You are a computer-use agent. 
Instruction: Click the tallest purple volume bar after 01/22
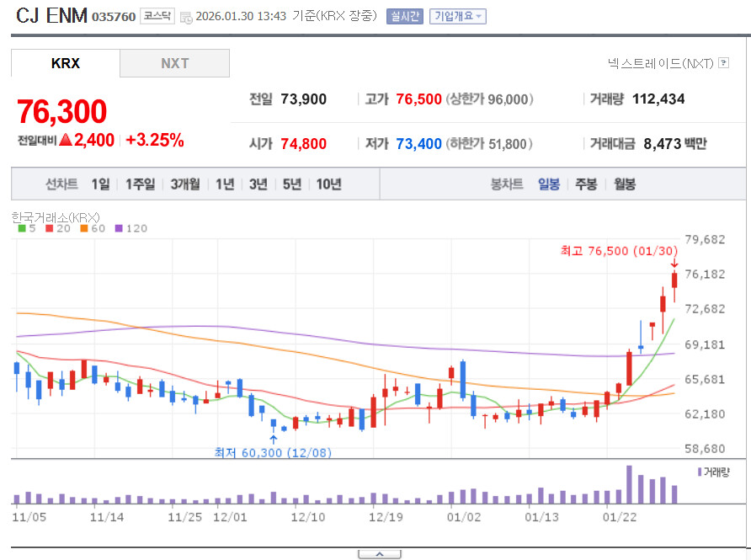click(x=629, y=484)
